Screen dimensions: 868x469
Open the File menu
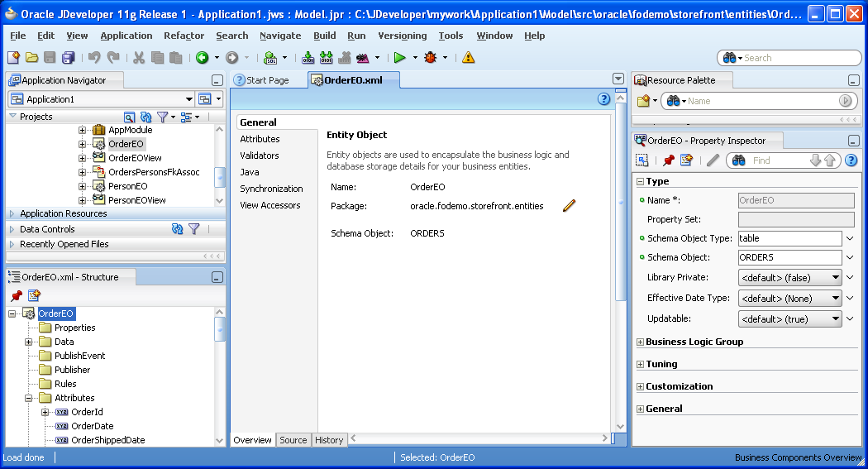(17, 36)
